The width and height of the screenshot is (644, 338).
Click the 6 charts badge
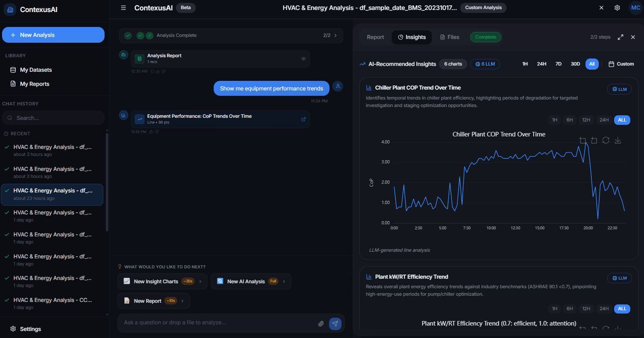pyautogui.click(x=453, y=64)
